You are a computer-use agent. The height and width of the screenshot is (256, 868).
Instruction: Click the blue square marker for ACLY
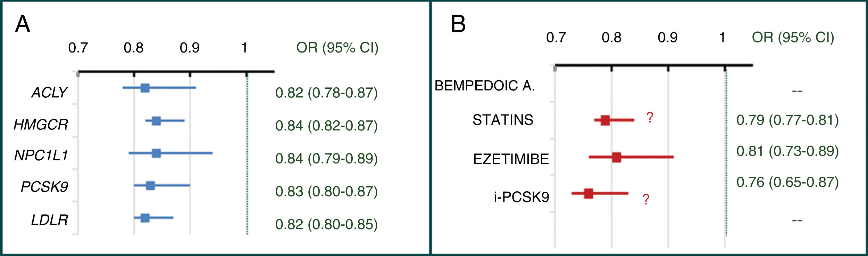(x=145, y=88)
